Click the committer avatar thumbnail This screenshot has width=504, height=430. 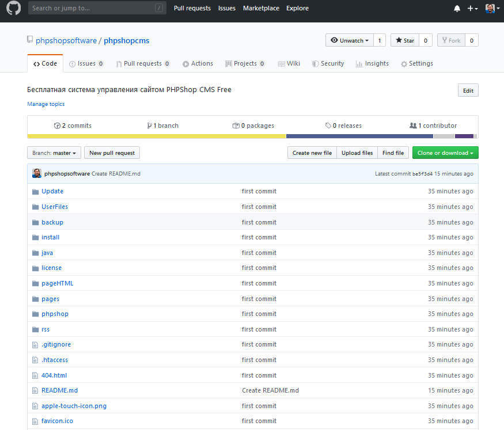[37, 173]
